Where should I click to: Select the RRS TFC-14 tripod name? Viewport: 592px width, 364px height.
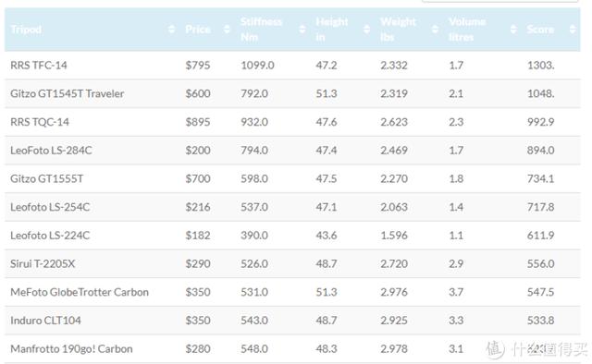coord(39,66)
